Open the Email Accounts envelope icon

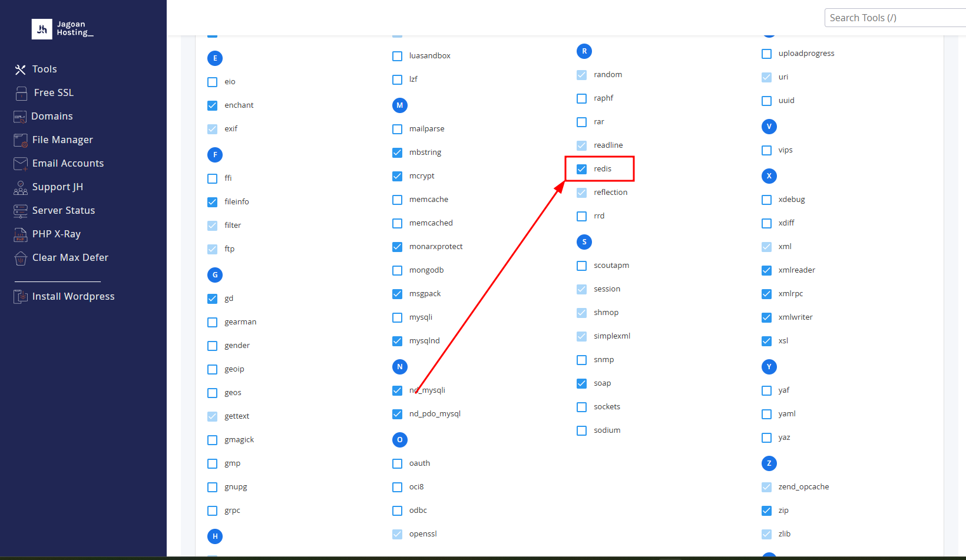pyautogui.click(x=21, y=164)
